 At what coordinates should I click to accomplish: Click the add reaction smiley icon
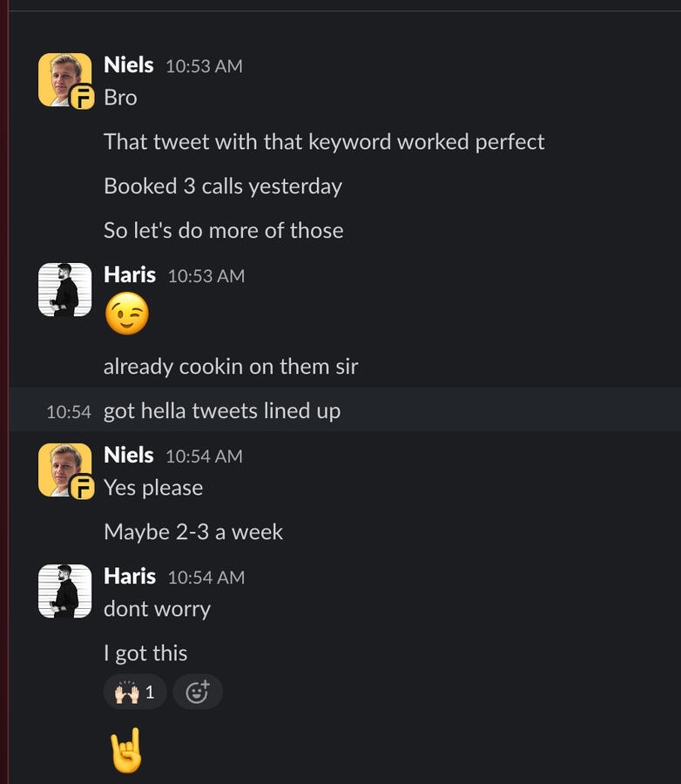198,690
